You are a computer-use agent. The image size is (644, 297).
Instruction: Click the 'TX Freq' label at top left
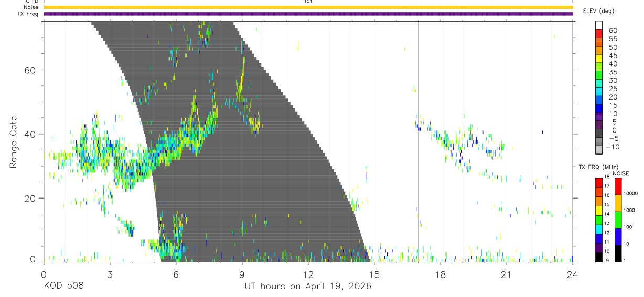point(28,14)
